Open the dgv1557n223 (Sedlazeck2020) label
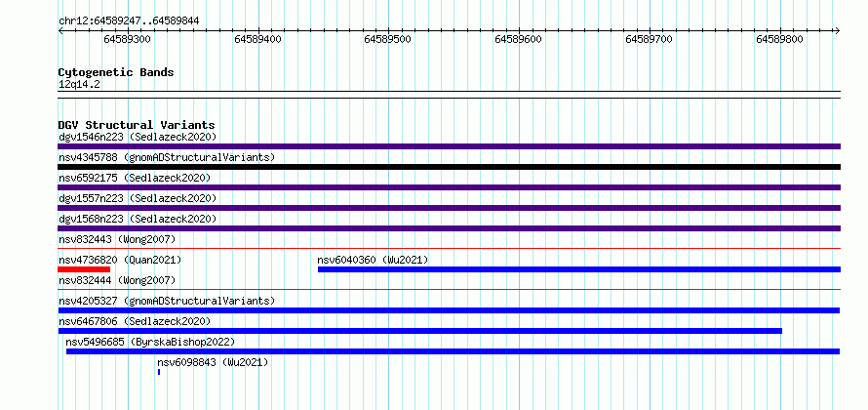Image resolution: width=868 pixels, height=410 pixels. coord(138,198)
